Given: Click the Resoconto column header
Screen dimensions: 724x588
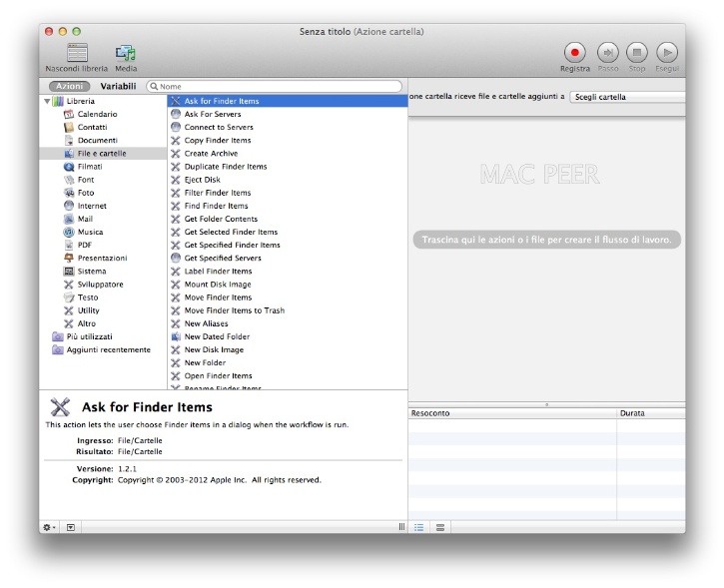Looking at the screenshot, I should (512, 413).
